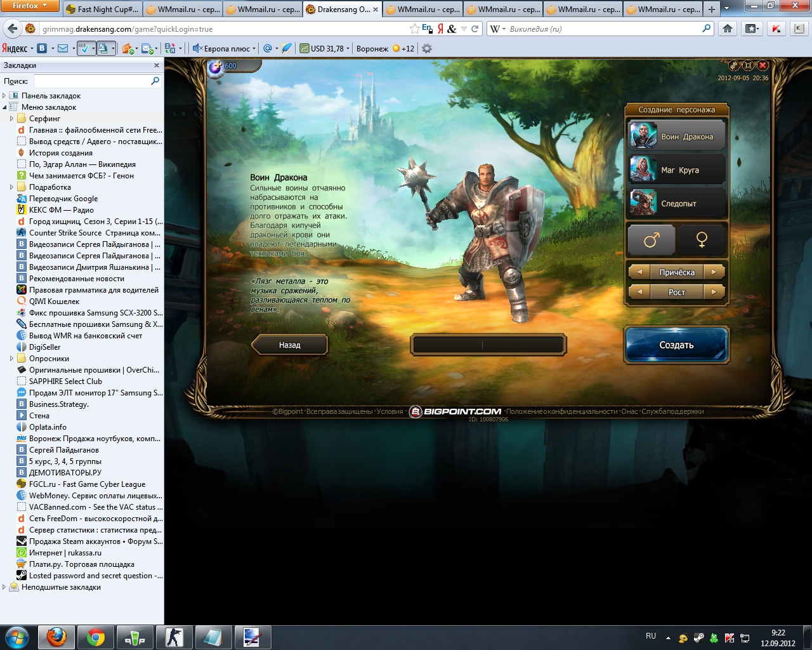Open Wikipedia search engine dropdown
Image resolution: width=812 pixels, height=650 pixels.
(497, 29)
